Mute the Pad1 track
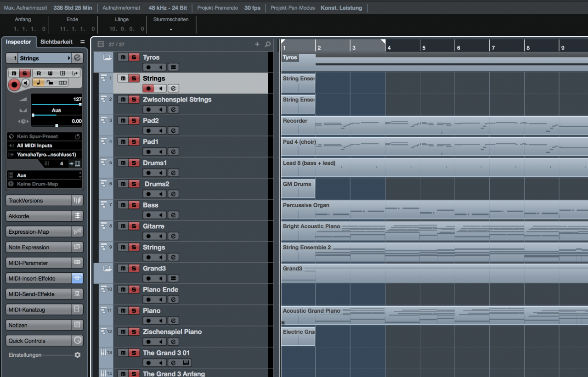588x377 pixels. pyautogui.click(x=123, y=141)
